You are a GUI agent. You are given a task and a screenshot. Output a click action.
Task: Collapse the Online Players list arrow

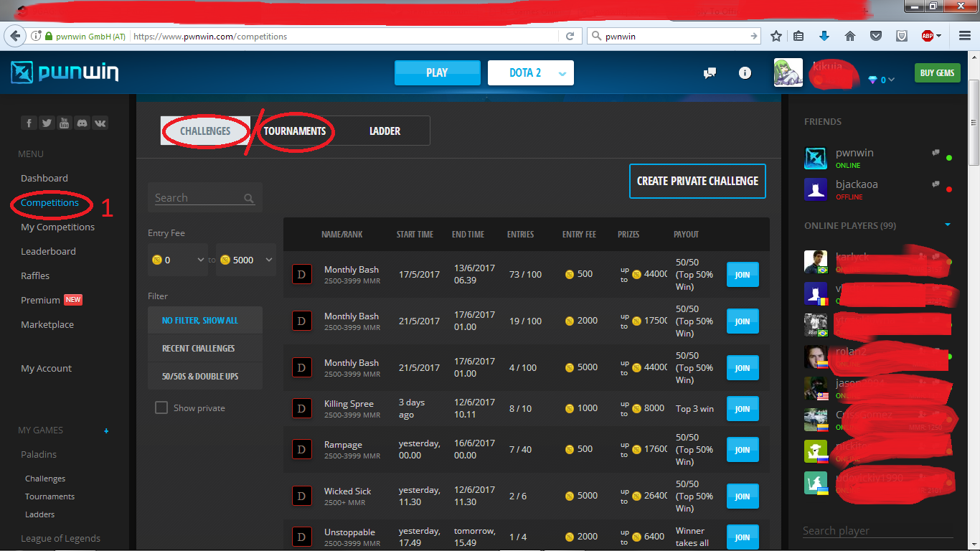click(x=947, y=225)
